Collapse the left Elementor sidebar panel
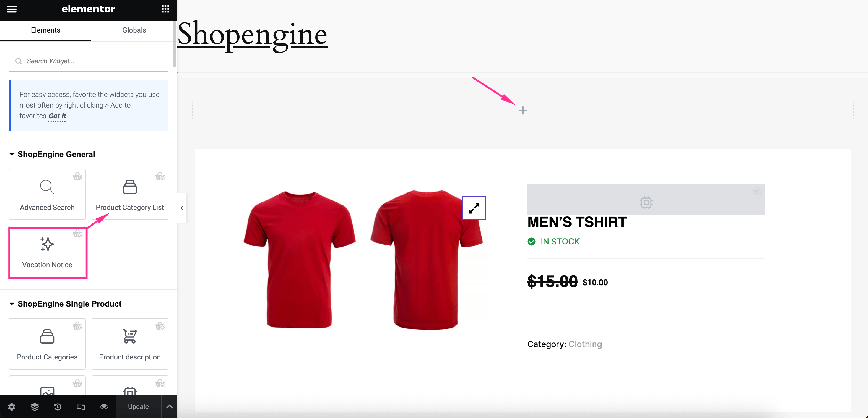The width and height of the screenshot is (868, 418). 182,208
